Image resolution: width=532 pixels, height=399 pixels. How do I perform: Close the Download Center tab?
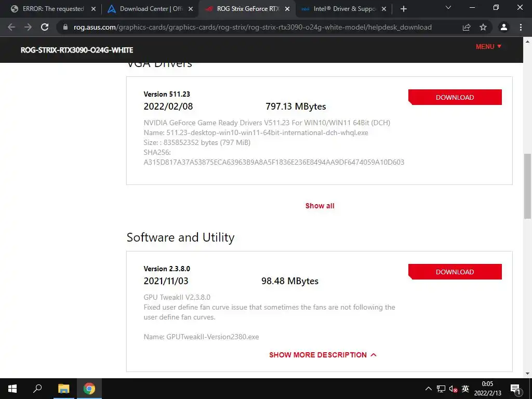[x=191, y=9]
